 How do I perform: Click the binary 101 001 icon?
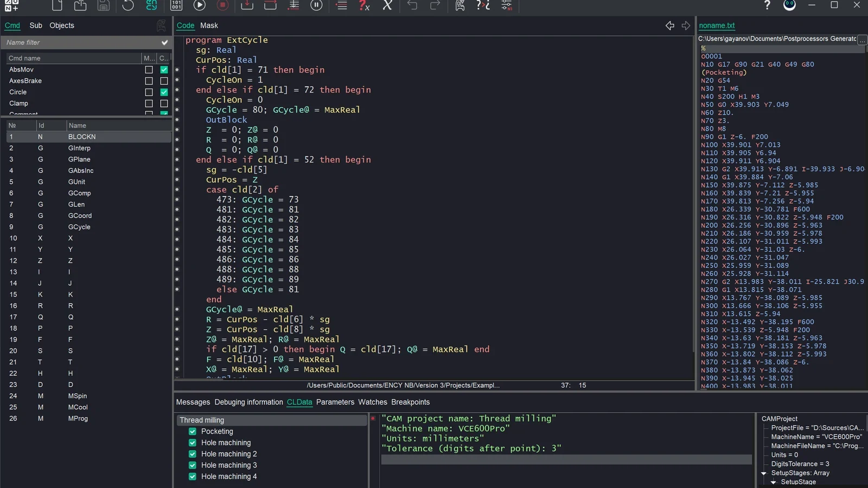(176, 5)
